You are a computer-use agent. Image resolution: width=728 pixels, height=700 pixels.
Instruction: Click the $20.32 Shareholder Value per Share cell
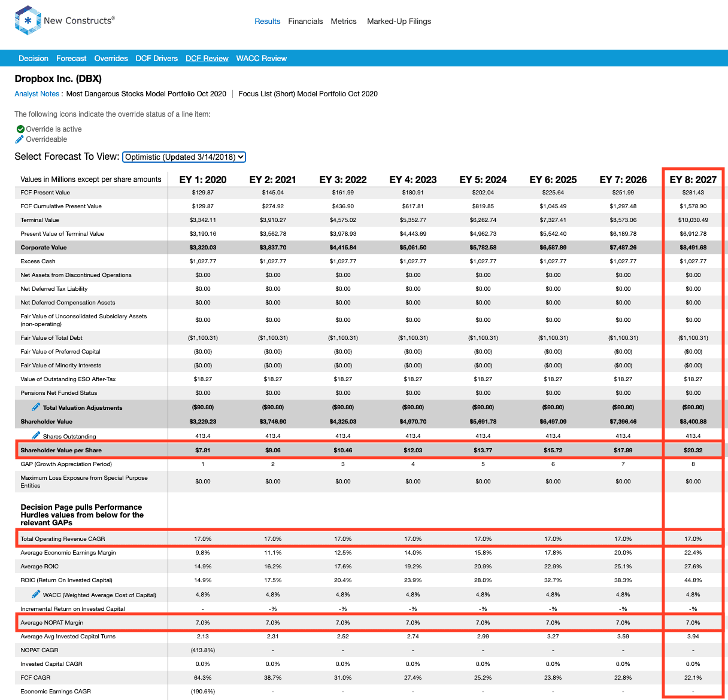pos(693,451)
